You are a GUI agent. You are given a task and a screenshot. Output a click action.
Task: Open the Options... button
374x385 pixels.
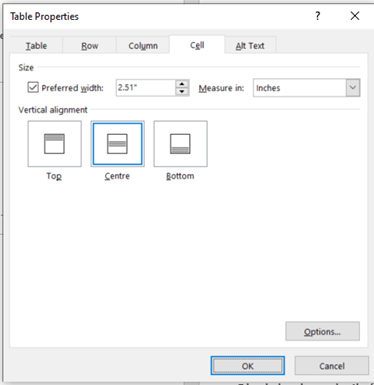[322, 331]
